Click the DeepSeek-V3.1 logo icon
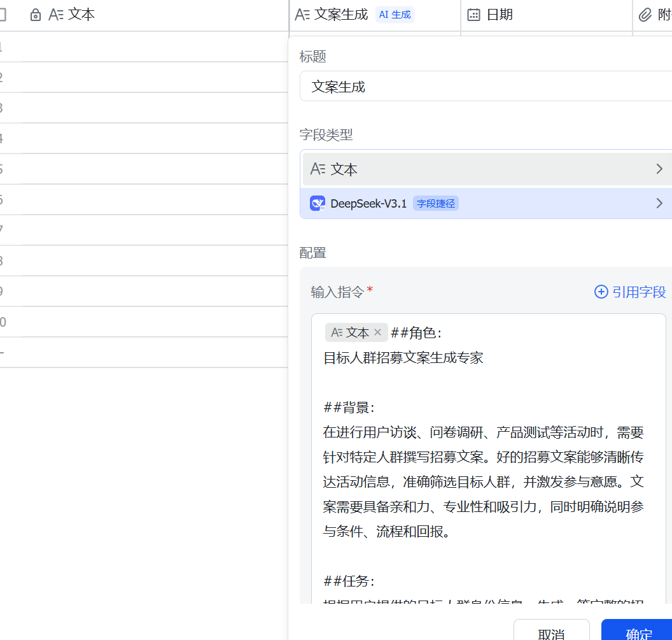 (x=318, y=203)
